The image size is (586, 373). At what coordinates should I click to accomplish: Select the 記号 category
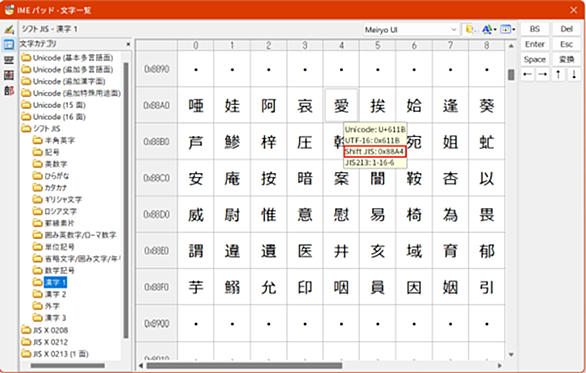46,152
